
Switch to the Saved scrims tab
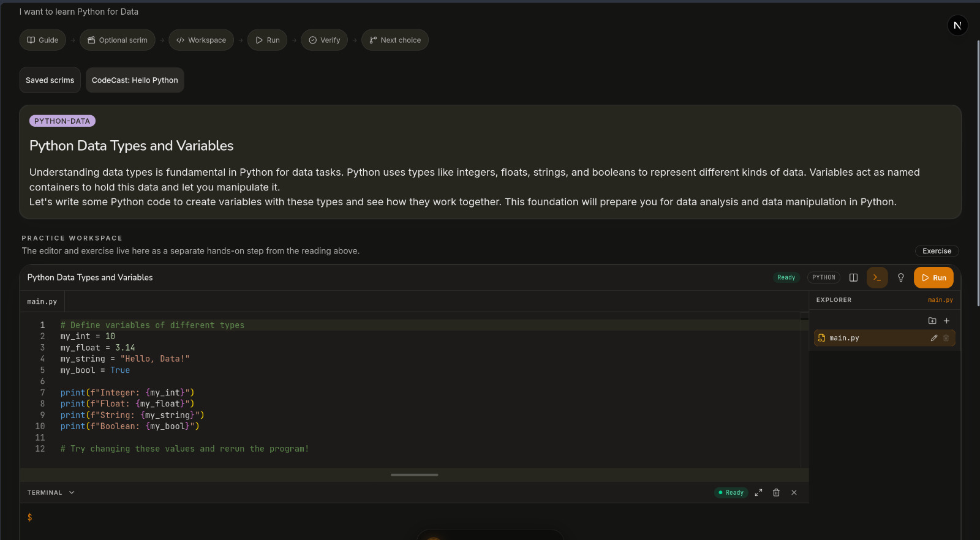[x=50, y=80]
